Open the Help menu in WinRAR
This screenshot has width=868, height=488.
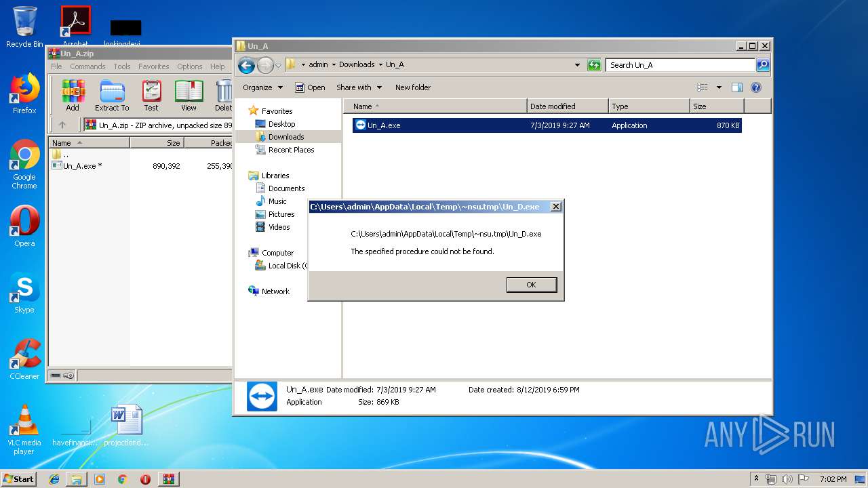[x=217, y=66]
